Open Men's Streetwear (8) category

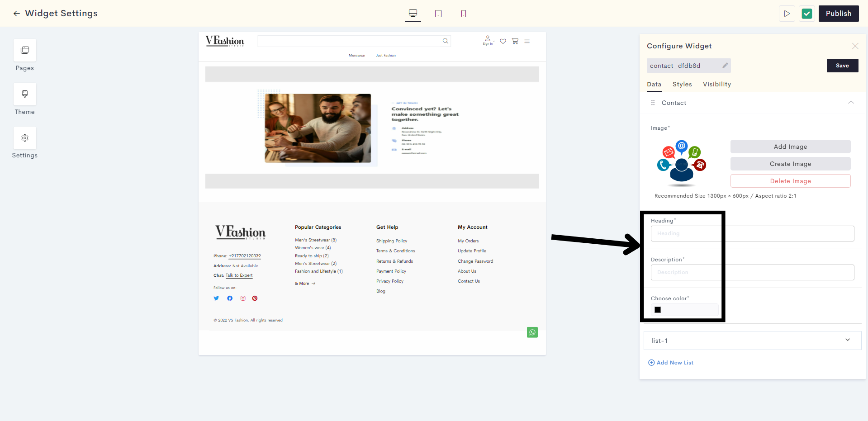coord(316,240)
